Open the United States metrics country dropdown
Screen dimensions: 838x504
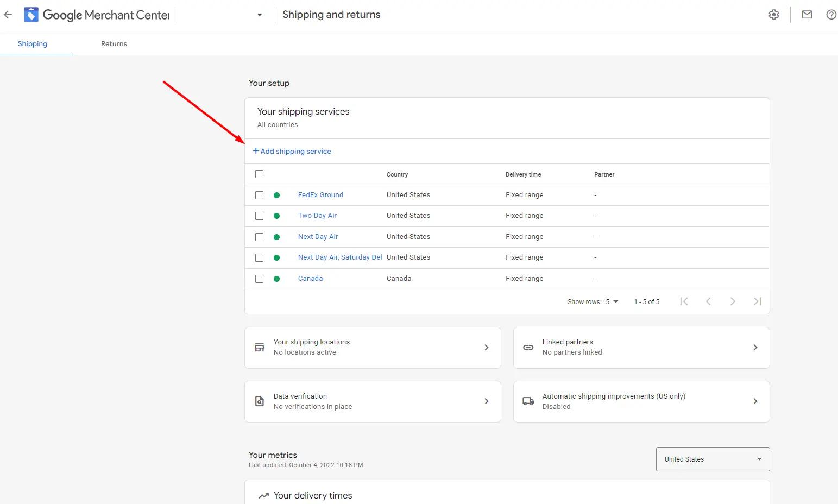[x=713, y=459]
